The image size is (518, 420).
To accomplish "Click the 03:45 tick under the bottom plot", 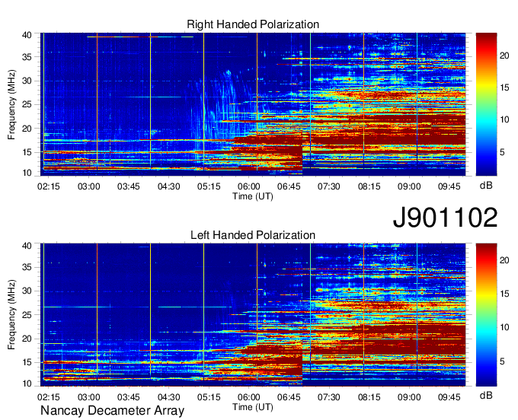I will [129, 397].
